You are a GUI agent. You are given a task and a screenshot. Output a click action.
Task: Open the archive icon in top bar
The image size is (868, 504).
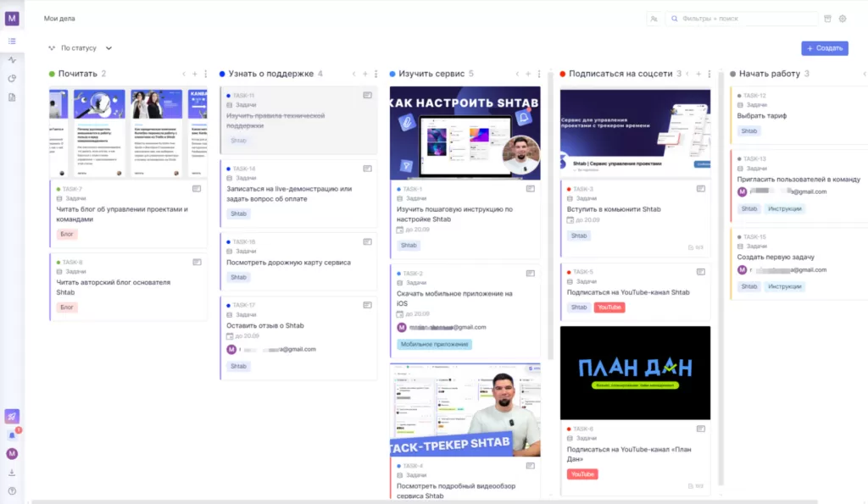coord(827,19)
